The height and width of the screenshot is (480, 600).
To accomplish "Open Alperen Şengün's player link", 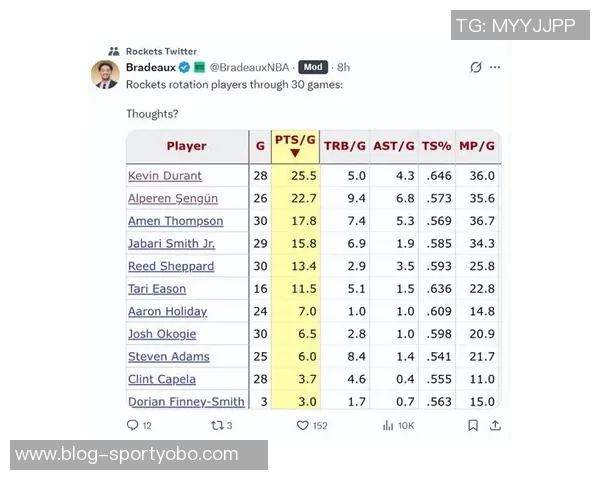I will pos(173,198).
